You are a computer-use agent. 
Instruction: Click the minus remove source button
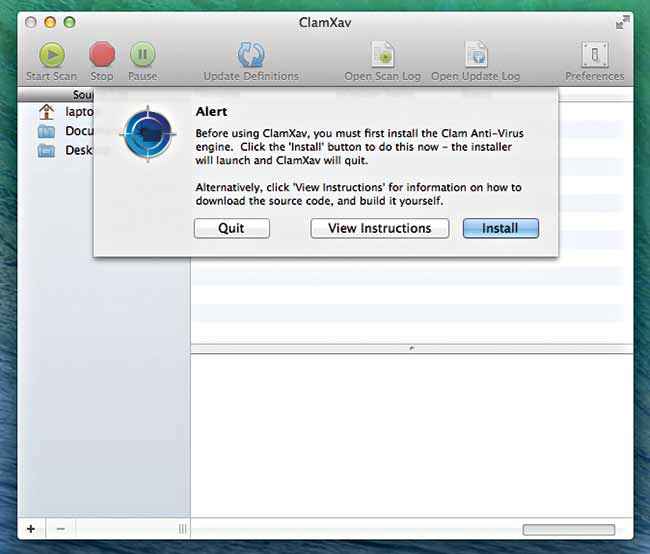[61, 529]
